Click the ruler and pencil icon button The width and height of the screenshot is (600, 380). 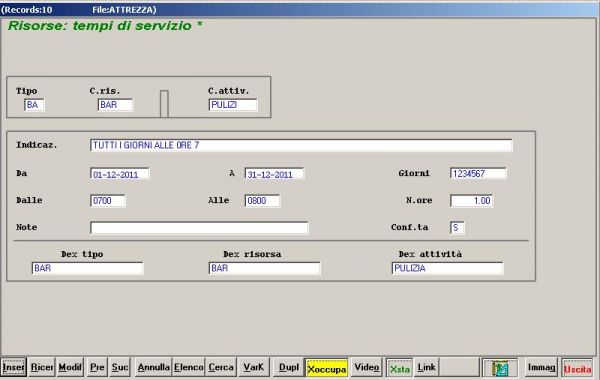[x=499, y=368]
